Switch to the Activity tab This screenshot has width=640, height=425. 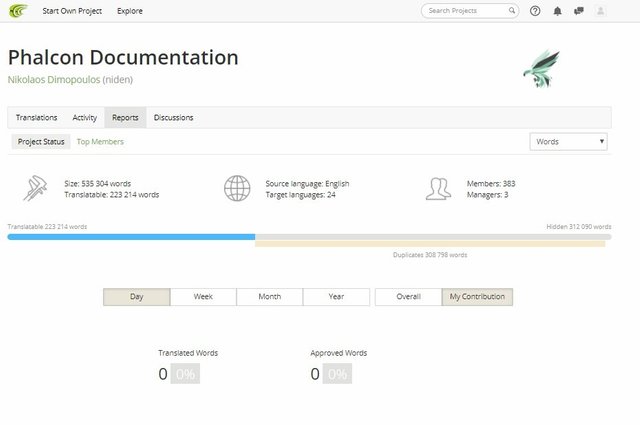click(x=84, y=118)
